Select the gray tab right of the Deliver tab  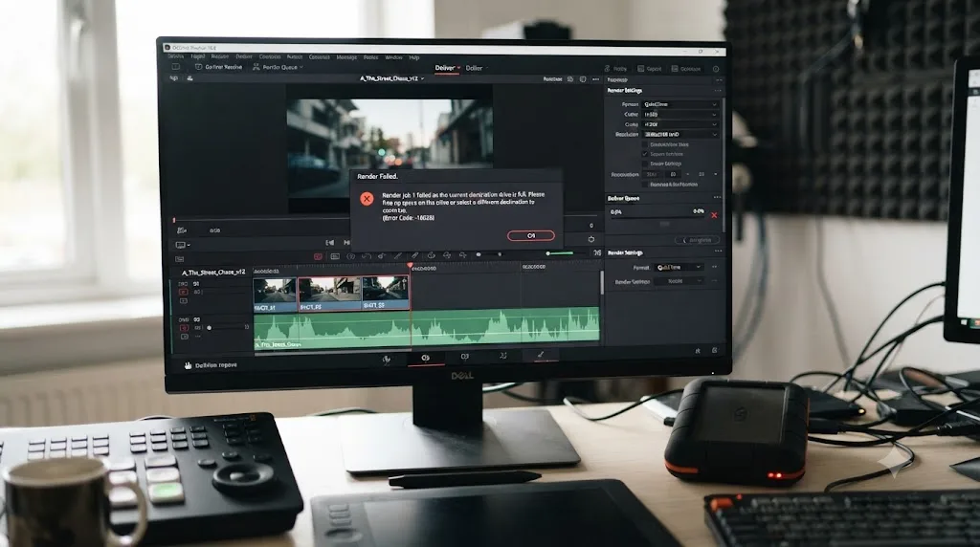(476, 68)
